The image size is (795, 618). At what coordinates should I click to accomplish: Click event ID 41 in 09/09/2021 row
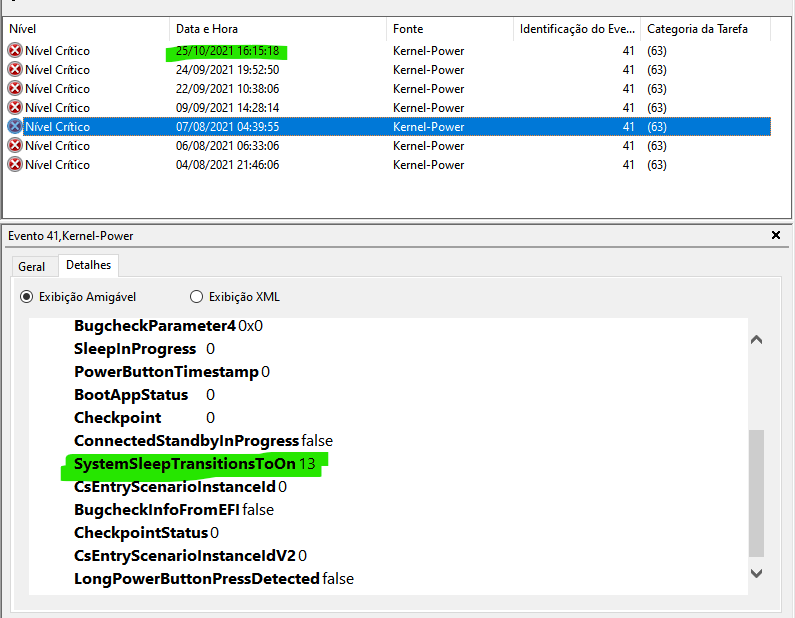[628, 107]
